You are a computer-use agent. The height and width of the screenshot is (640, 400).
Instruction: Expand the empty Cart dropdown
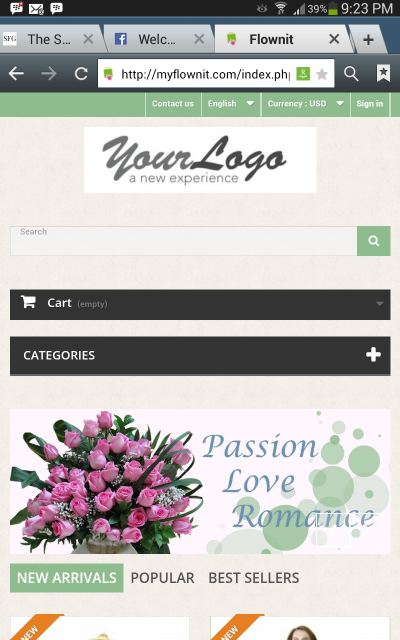coord(200,304)
